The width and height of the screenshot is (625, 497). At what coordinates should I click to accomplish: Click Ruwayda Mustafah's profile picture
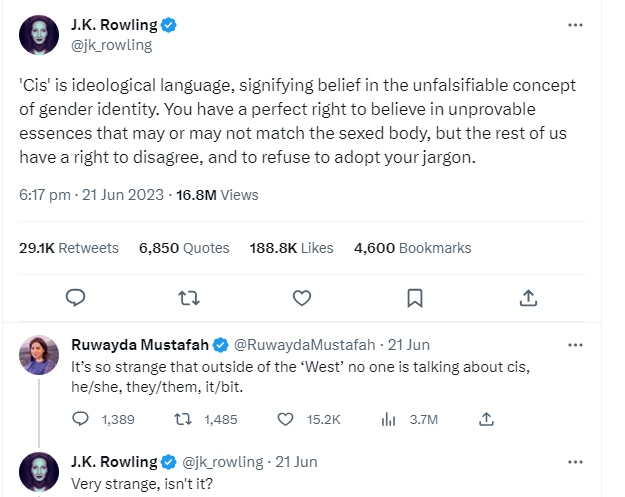click(38, 355)
